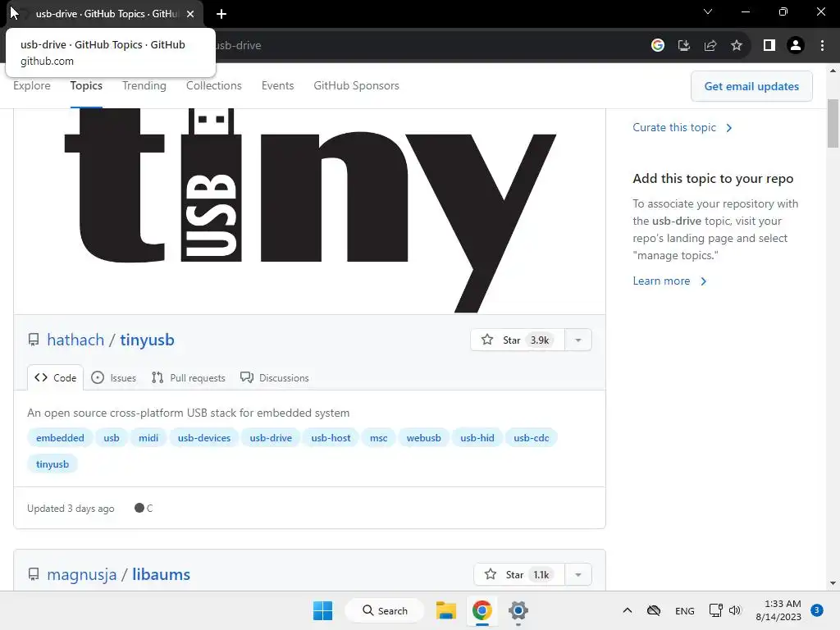Click the Get email updates button
840x630 pixels.
pos(751,86)
